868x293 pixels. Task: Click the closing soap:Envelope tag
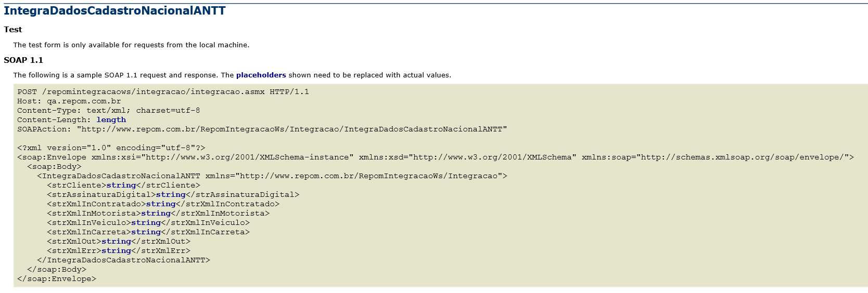(57, 278)
